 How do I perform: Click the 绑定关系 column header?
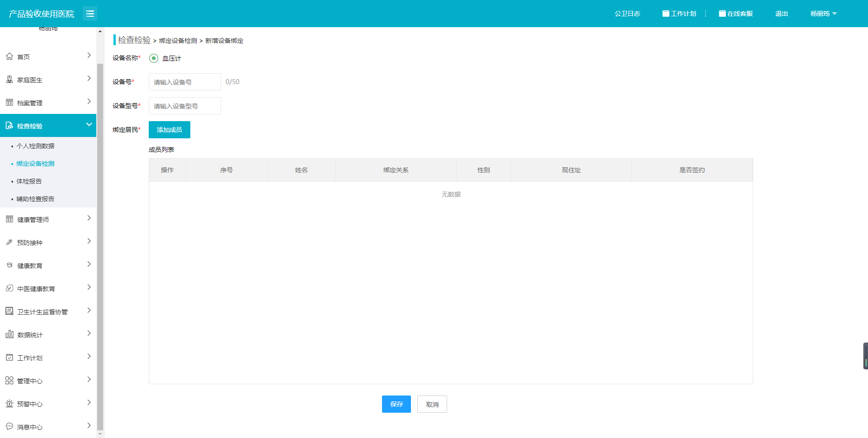[x=396, y=170]
